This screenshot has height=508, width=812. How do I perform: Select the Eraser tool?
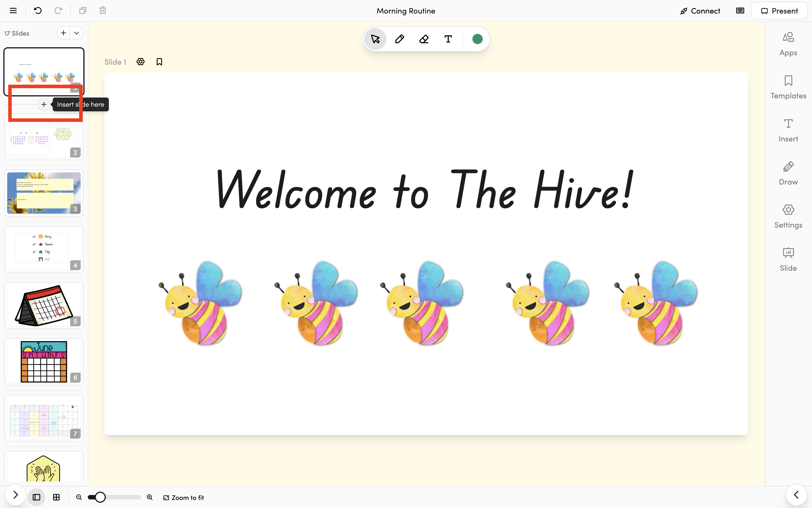424,39
